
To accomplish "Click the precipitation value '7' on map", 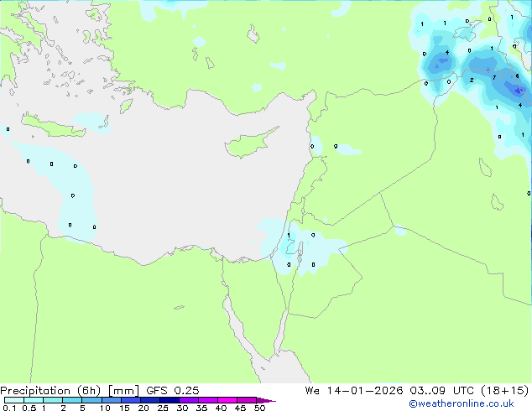I will pyautogui.click(x=494, y=78).
